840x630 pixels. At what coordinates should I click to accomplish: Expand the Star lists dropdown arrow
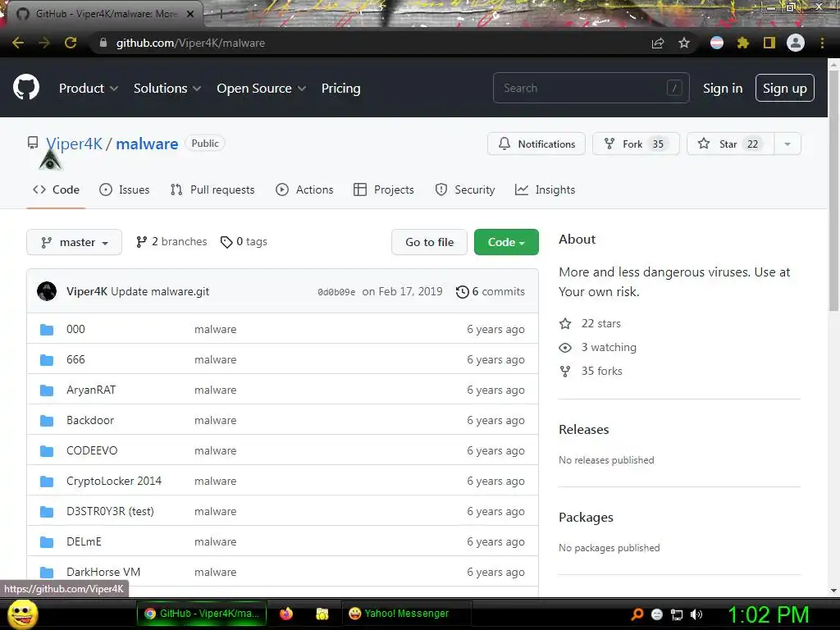tap(787, 144)
